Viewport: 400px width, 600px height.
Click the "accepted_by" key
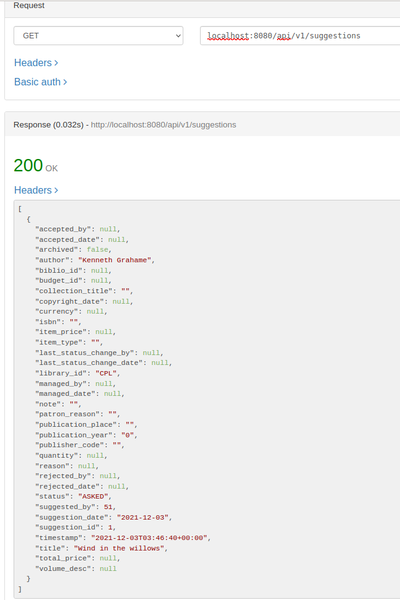(65, 229)
